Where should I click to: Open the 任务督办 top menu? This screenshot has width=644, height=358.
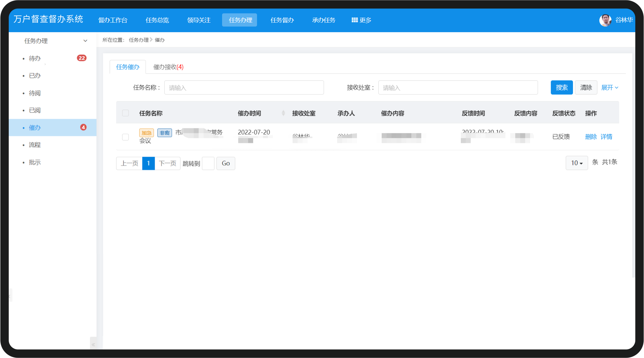(x=282, y=20)
